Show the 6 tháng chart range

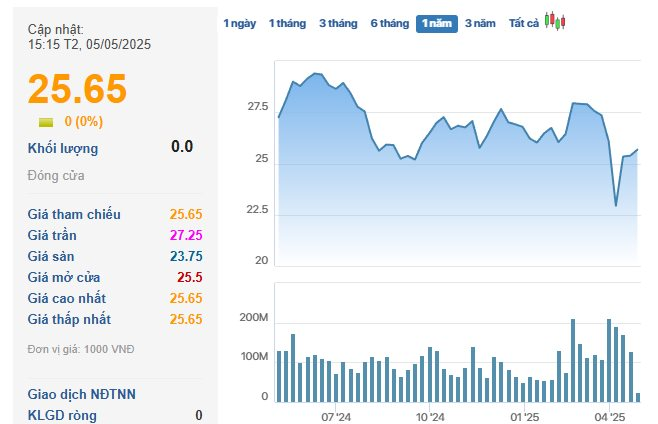tap(389, 23)
